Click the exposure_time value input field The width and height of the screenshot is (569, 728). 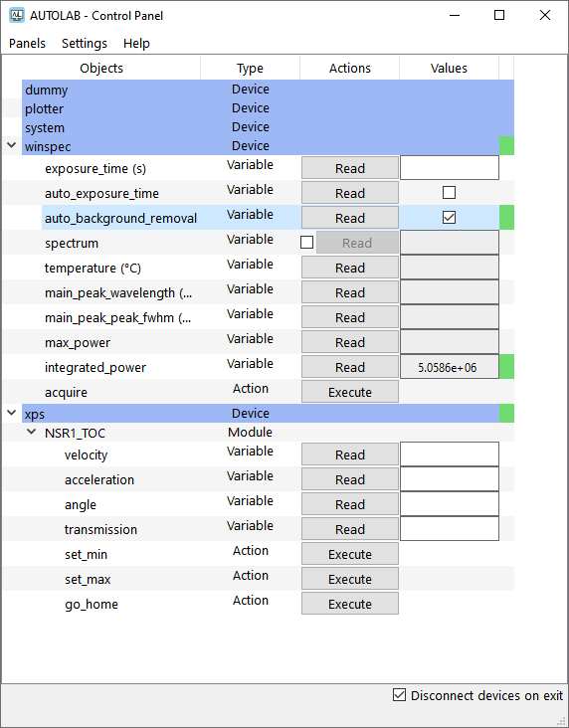450,168
